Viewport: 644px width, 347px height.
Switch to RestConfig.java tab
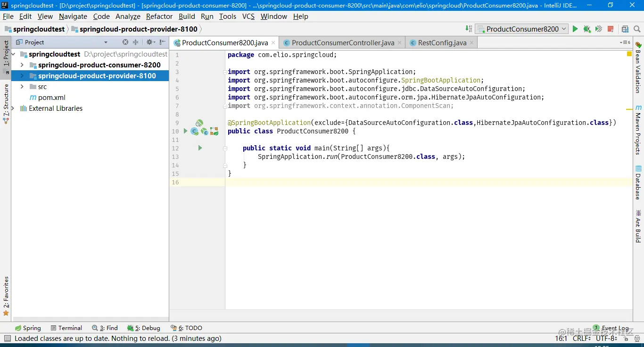click(442, 43)
